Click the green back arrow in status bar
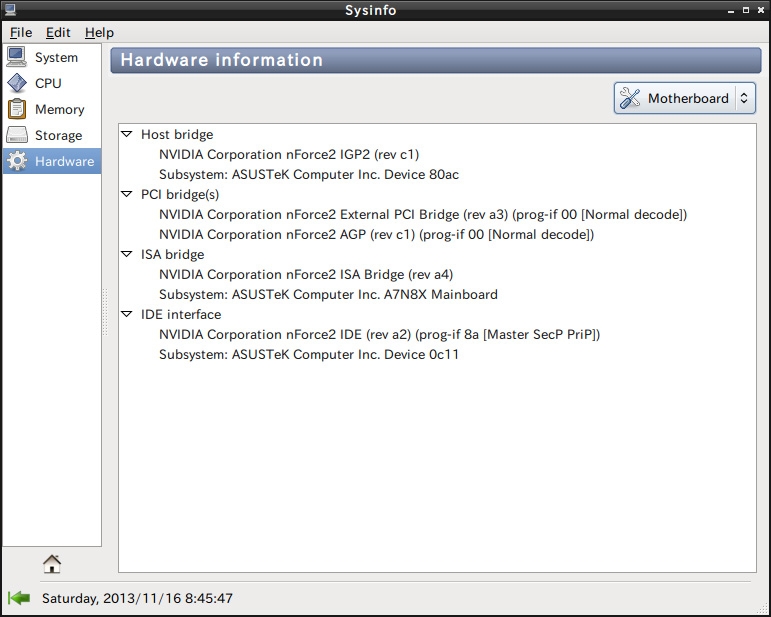Image resolution: width=771 pixels, height=617 pixels. point(19,598)
